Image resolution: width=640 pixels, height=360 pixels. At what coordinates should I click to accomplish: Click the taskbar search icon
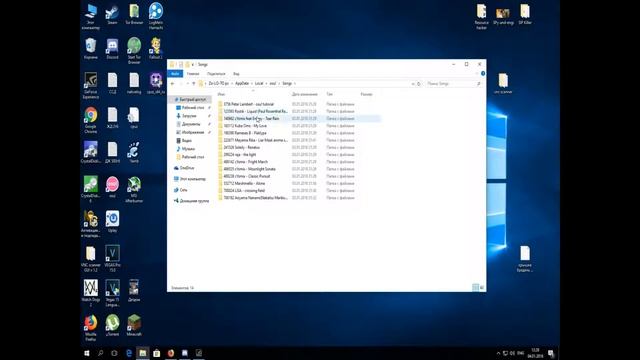point(100,353)
